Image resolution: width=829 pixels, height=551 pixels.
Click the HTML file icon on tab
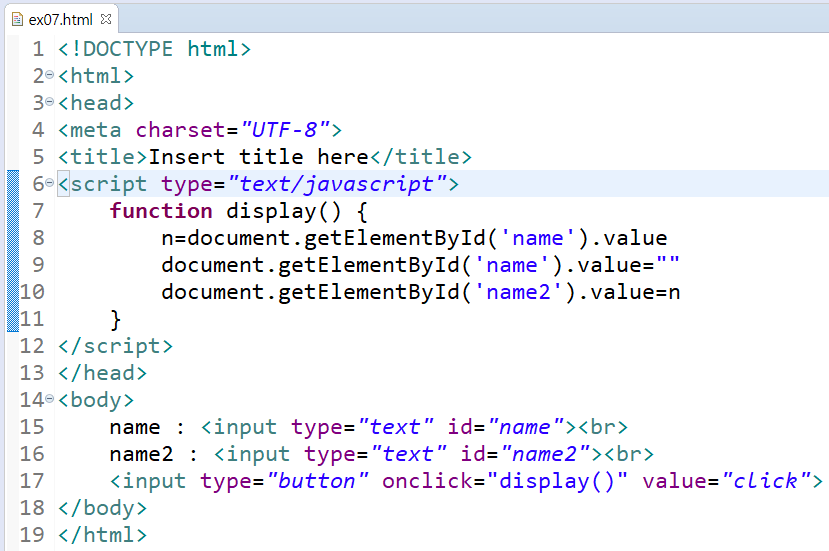pyautogui.click(x=17, y=20)
